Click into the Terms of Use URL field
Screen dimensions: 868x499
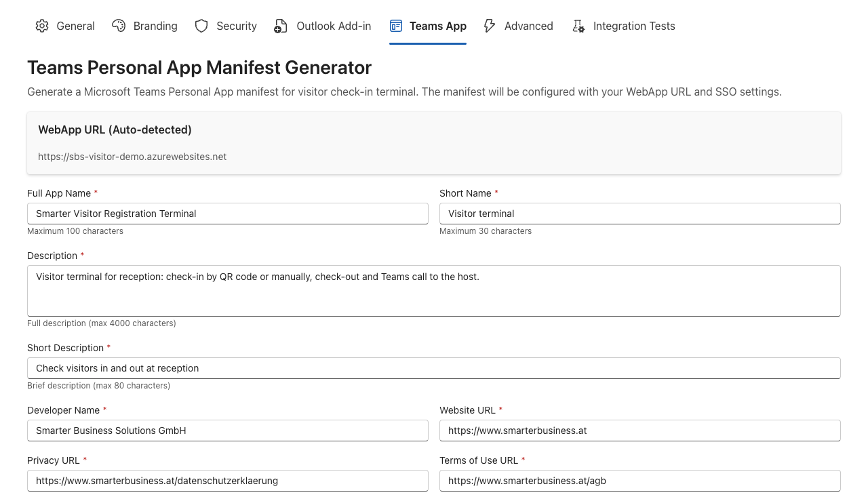click(x=640, y=481)
